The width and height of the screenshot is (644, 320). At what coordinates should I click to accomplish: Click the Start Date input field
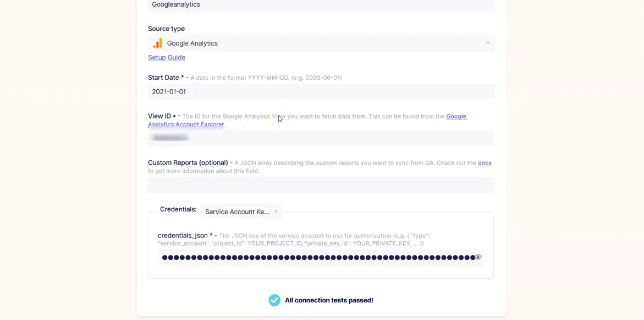point(321,92)
